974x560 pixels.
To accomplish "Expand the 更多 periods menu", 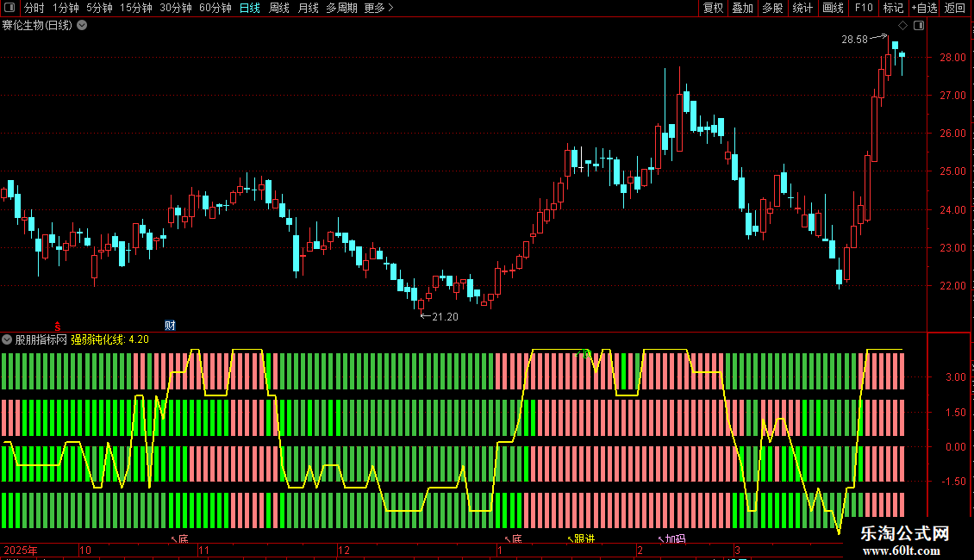I will (x=379, y=8).
